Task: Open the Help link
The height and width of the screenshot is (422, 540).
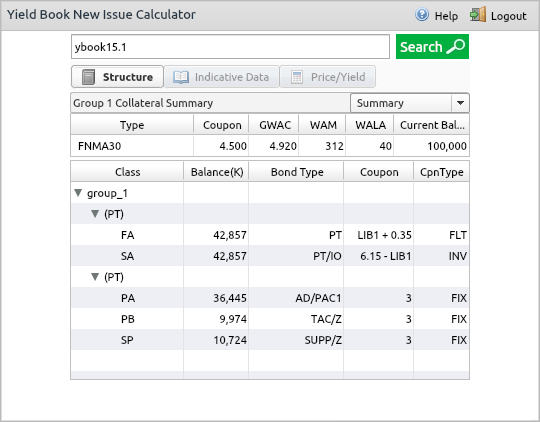Action: [x=446, y=16]
